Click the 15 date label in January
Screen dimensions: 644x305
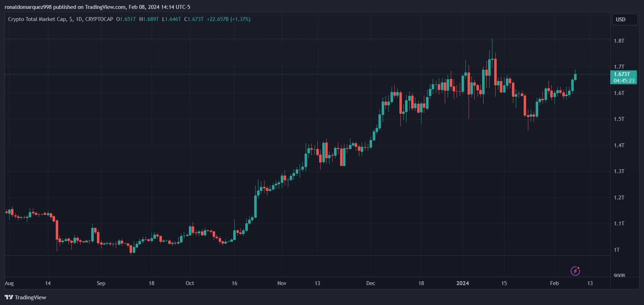504,283
